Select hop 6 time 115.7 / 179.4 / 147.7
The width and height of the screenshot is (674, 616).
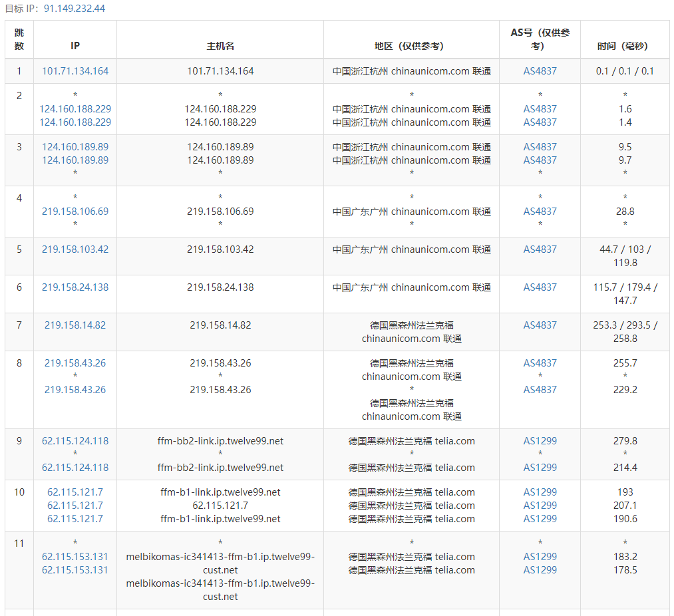[x=625, y=293]
